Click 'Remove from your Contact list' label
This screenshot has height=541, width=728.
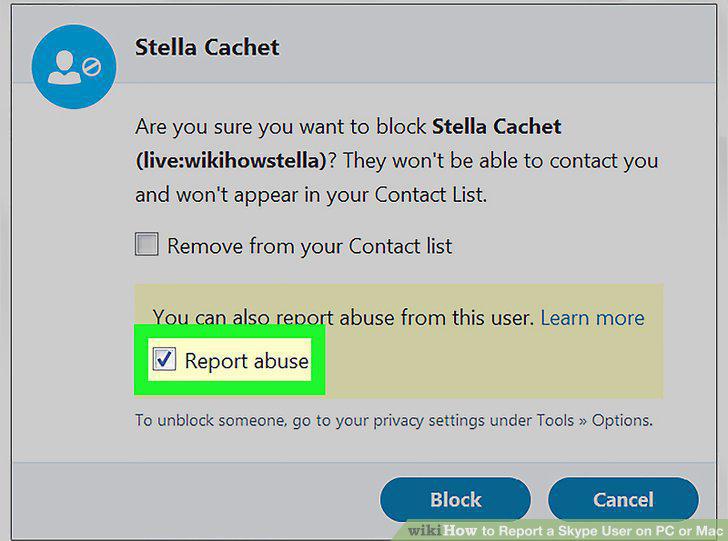(x=309, y=246)
